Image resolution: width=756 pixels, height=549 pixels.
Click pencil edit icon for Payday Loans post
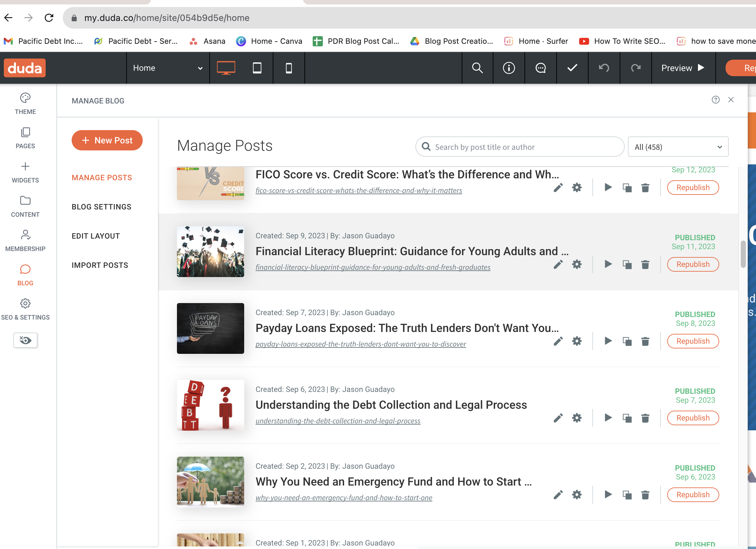[558, 341]
